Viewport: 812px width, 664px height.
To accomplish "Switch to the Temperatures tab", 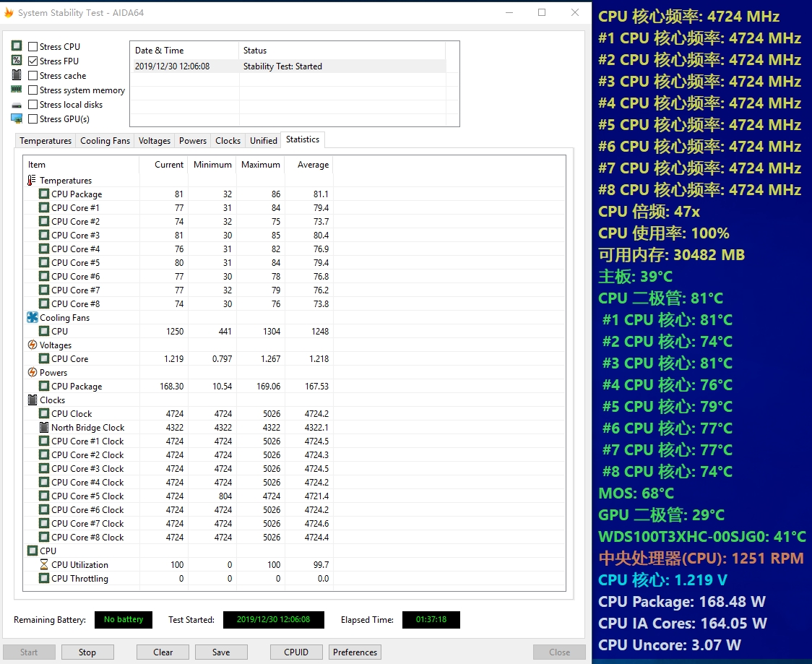I will pos(46,141).
